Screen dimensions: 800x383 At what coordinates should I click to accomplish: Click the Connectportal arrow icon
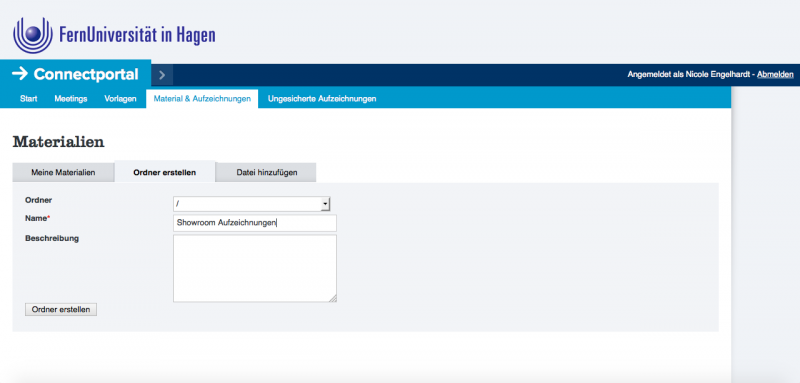coord(19,74)
